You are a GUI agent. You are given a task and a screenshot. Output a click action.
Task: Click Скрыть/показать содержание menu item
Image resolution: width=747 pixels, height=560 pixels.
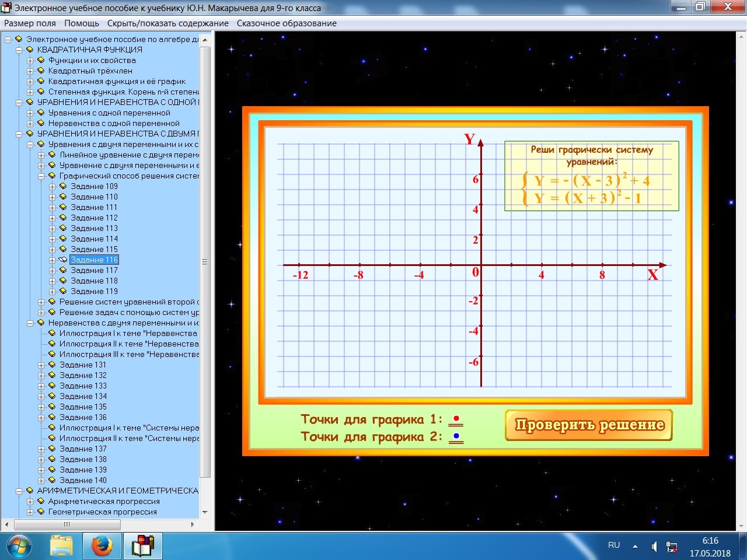(x=168, y=23)
